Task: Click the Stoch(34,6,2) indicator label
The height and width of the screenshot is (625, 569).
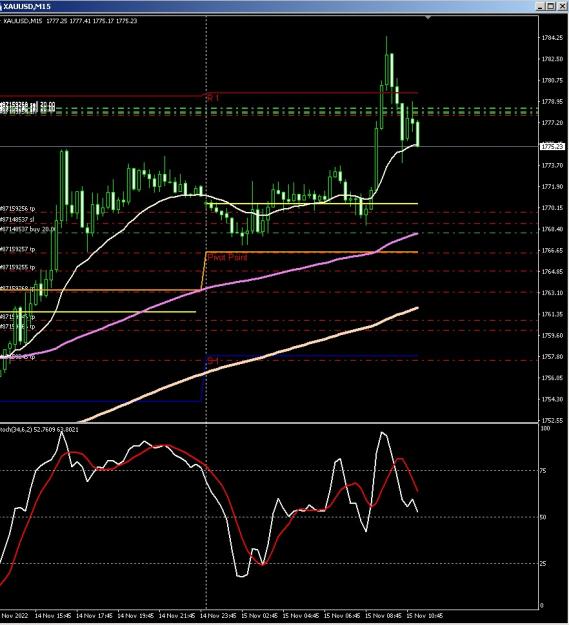Action: pos(39,430)
